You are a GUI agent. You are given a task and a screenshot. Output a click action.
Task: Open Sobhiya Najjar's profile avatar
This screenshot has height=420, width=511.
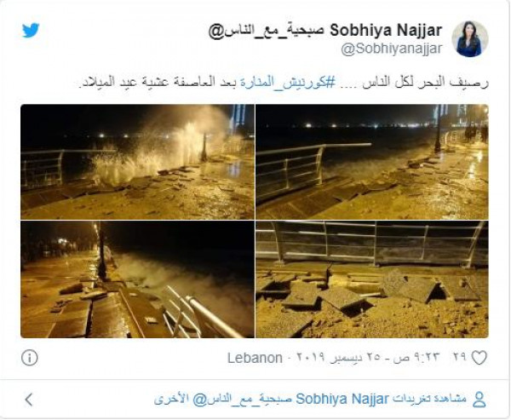469,39
